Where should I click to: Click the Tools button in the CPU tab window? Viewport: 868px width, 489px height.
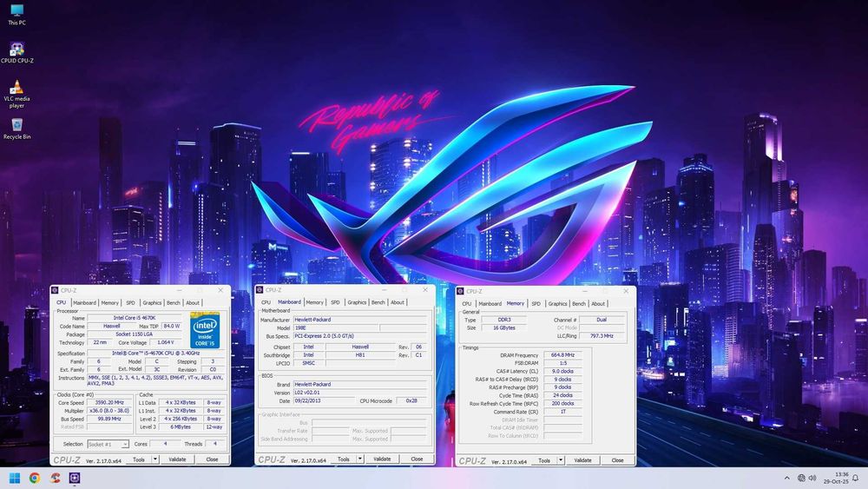pos(139,459)
